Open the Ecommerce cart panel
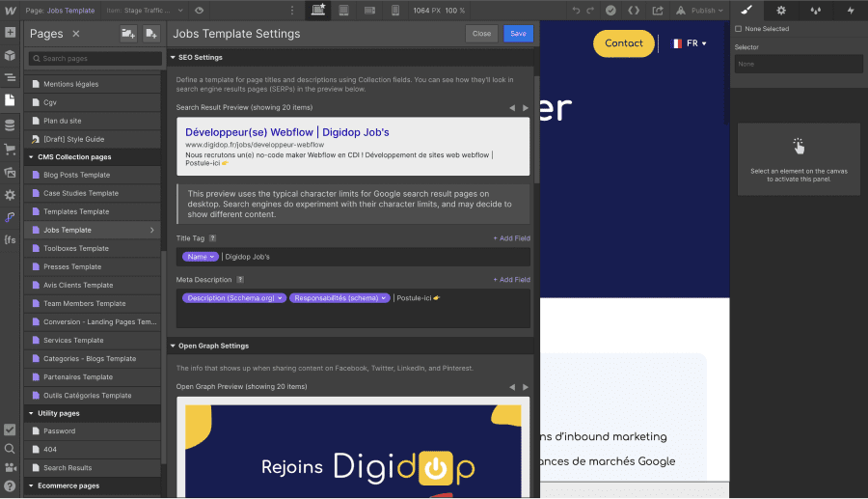This screenshot has height=499, width=868. [10, 149]
